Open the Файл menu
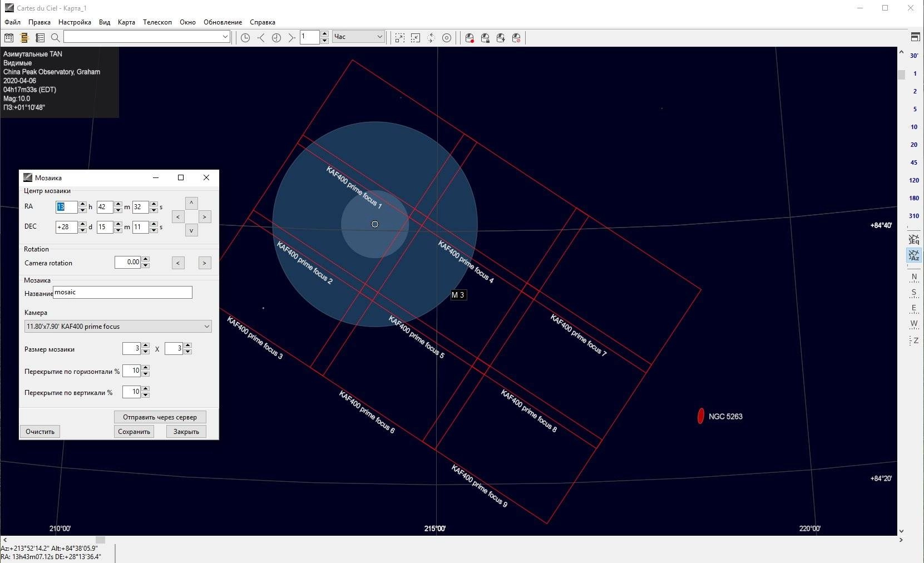924x563 pixels. coord(12,22)
